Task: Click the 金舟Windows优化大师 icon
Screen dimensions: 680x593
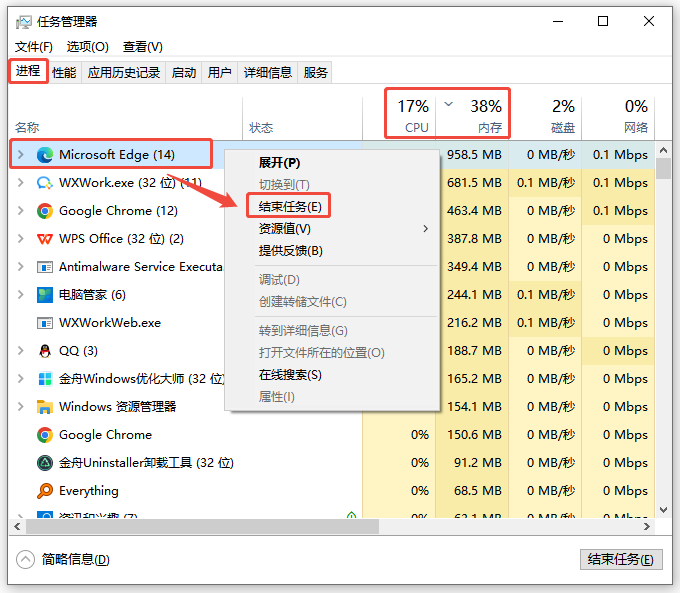Action: [x=45, y=379]
